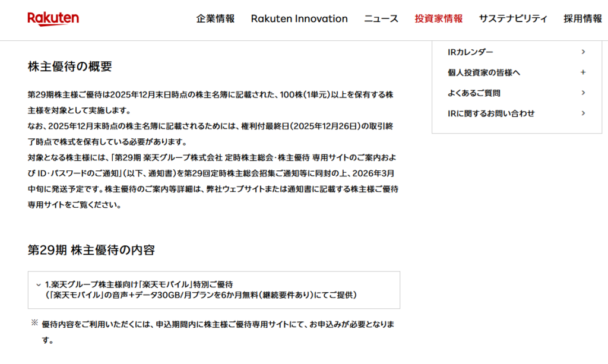Screen dimensions: 608x364
Task: Click the arrow beside IRに関するお問い合わせ
Action: coord(583,113)
